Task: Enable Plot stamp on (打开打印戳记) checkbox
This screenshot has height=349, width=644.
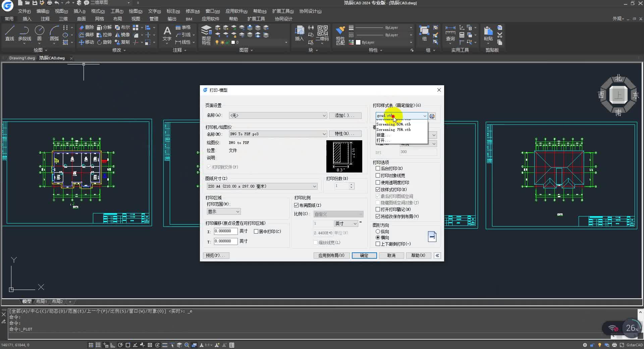Action: [378, 209]
